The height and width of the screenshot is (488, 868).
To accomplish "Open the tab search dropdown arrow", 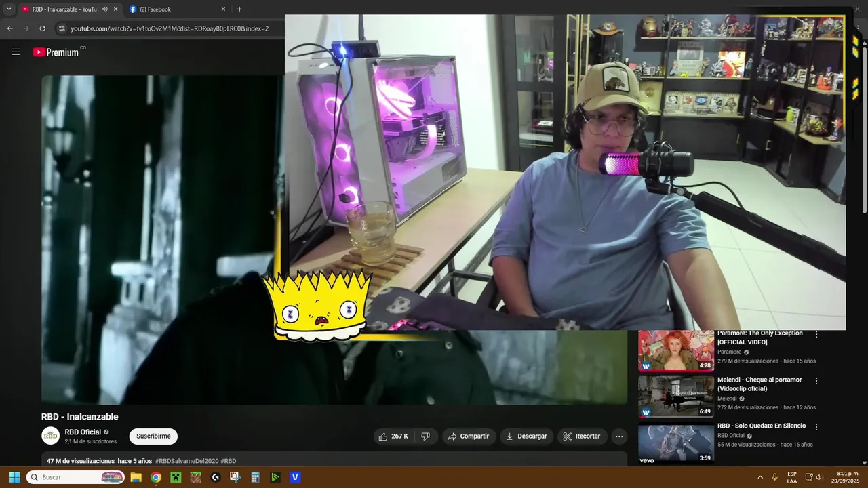I will click(x=9, y=9).
